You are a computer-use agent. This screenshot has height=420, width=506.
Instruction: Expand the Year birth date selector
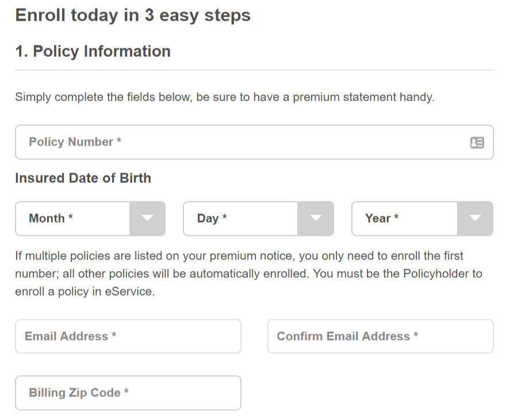[423, 219]
